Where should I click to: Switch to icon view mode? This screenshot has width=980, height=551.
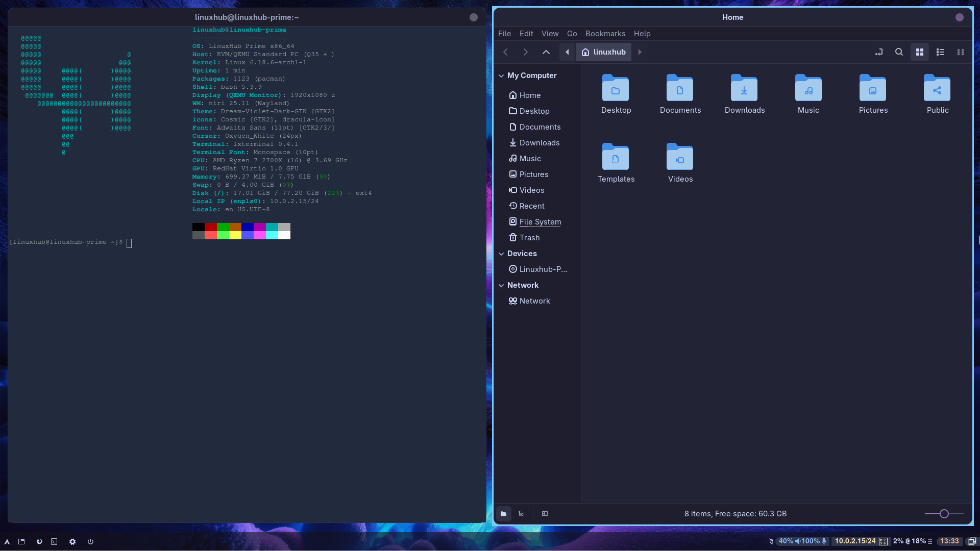click(x=919, y=52)
